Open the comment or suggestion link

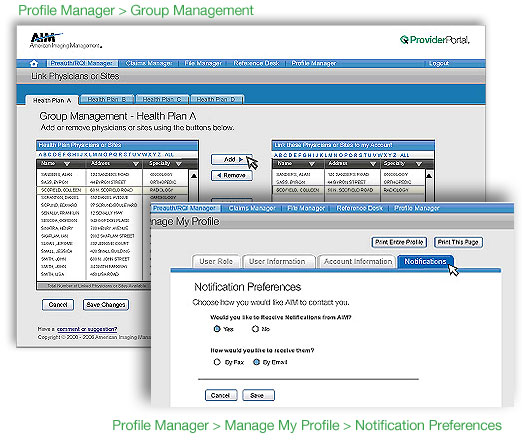coord(87,329)
